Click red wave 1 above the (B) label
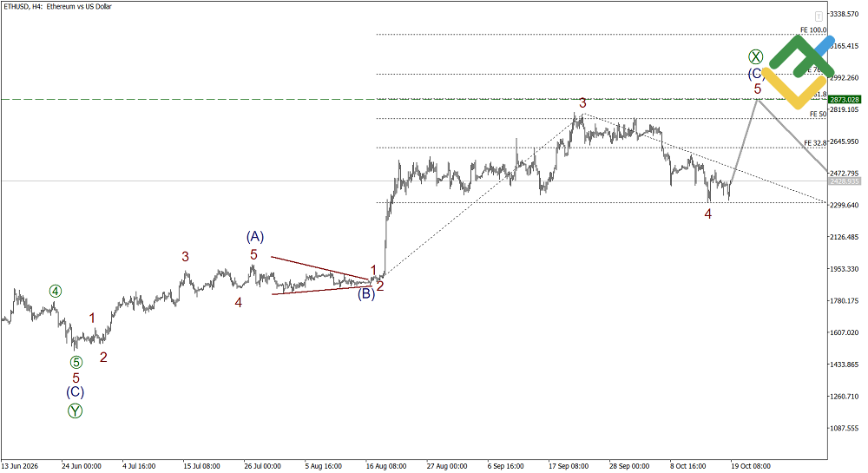The image size is (868, 473). 373,271
